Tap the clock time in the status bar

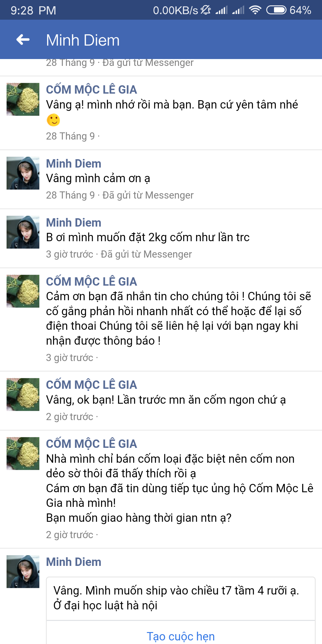tap(33, 10)
